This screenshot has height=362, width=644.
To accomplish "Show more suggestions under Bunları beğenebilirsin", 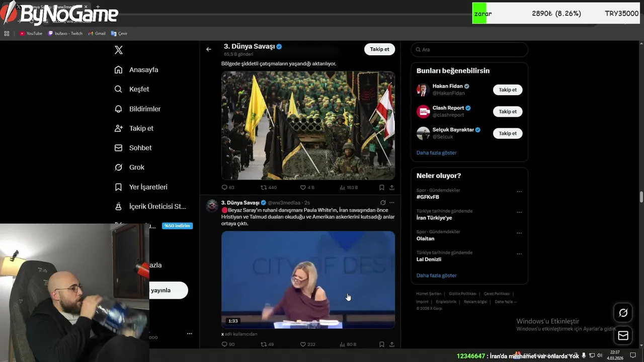I will pyautogui.click(x=436, y=153).
